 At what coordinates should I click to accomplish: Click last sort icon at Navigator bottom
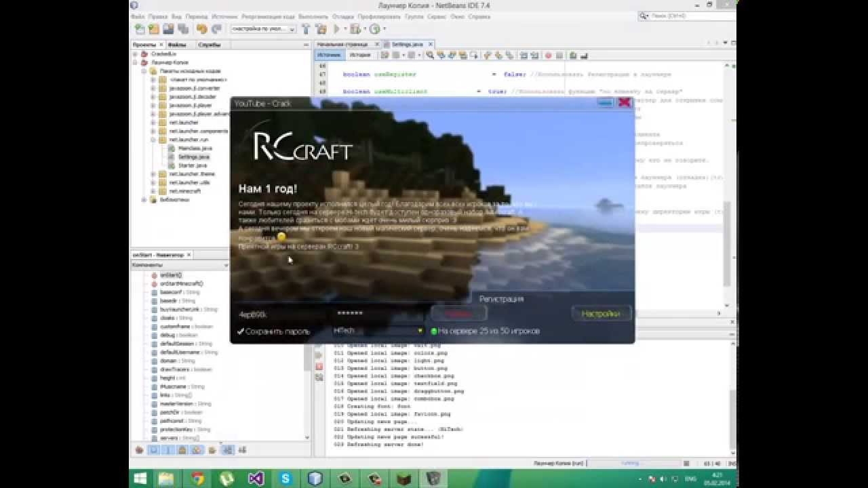click(242, 449)
